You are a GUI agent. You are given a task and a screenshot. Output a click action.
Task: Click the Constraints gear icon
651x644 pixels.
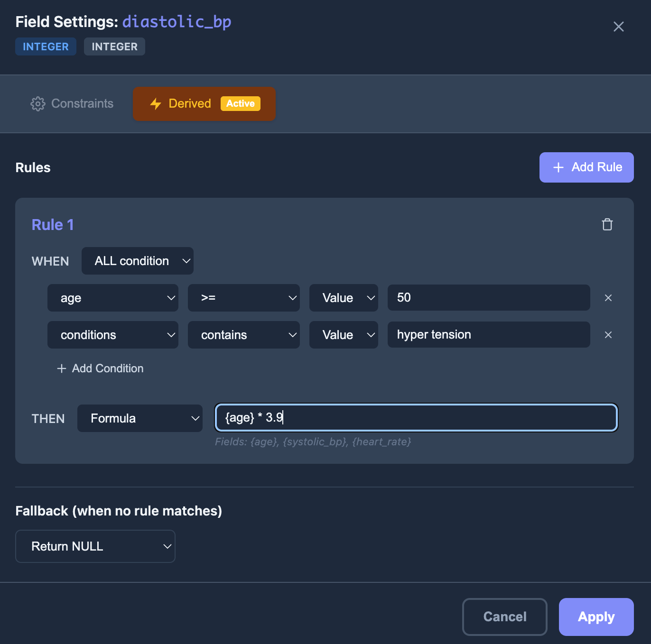click(x=37, y=103)
